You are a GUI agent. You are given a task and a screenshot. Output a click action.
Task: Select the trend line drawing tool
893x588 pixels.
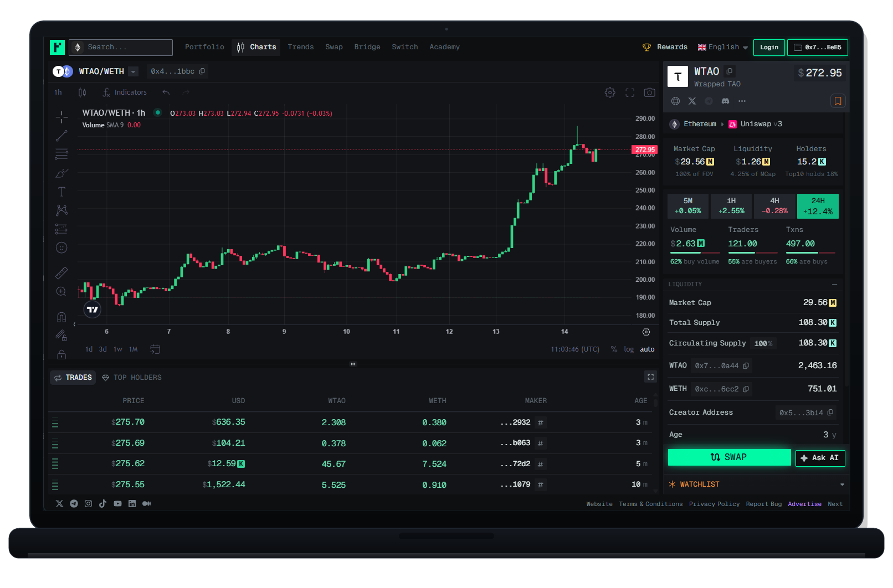click(61, 135)
